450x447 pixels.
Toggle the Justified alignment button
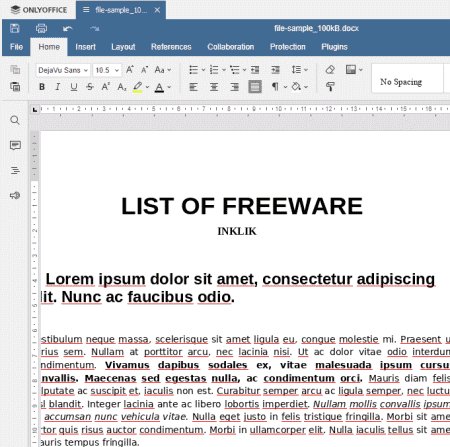pyautogui.click(x=255, y=87)
